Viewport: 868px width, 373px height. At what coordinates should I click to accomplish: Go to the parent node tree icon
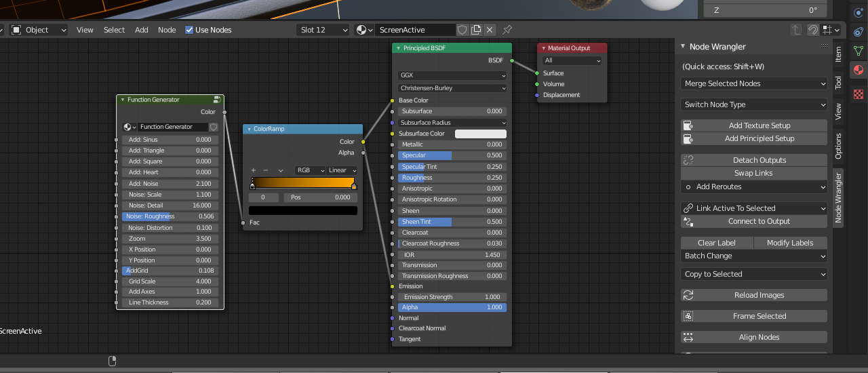(796, 30)
